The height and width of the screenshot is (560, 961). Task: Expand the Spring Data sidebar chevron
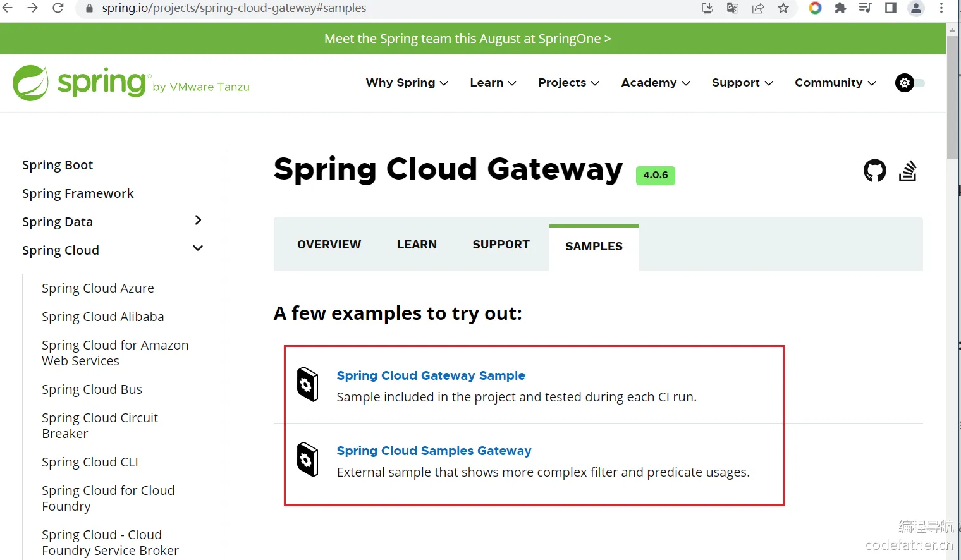click(198, 220)
